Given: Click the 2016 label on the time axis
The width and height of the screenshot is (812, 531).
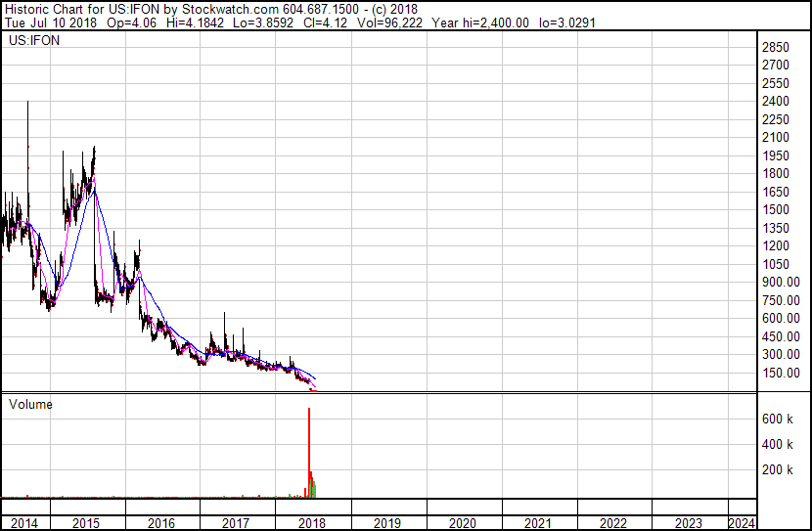Looking at the screenshot, I should pos(161,523).
